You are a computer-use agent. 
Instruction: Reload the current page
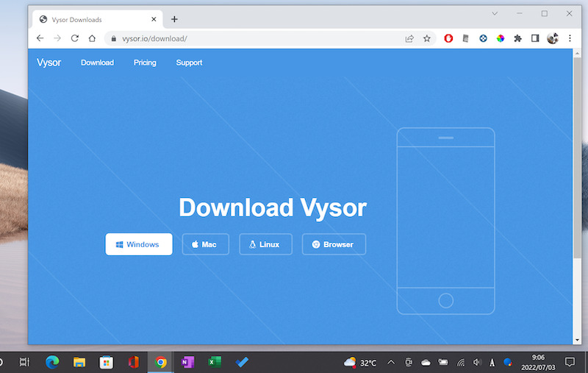coord(74,38)
